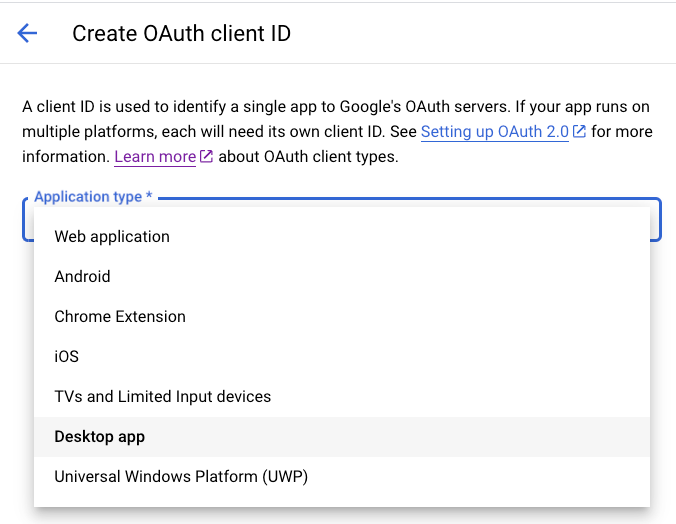
Task: Click external-link icon beside Setting up OAuth 2.0
Action: point(579,132)
